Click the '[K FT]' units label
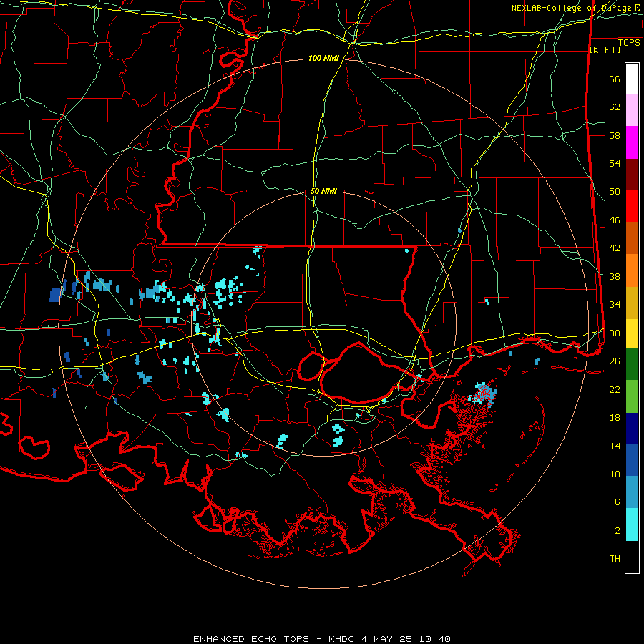This screenshot has height=644, width=644. 605,49
